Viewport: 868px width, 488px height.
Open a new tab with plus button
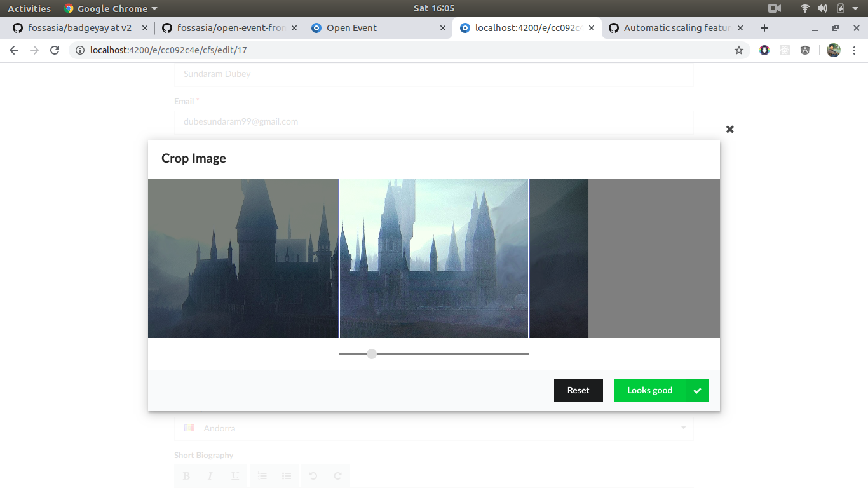[764, 28]
